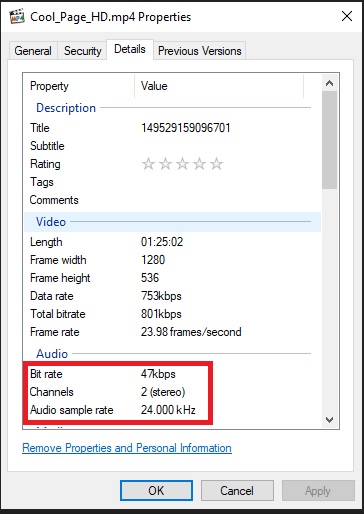Click the audio Bit rate label

46,374
